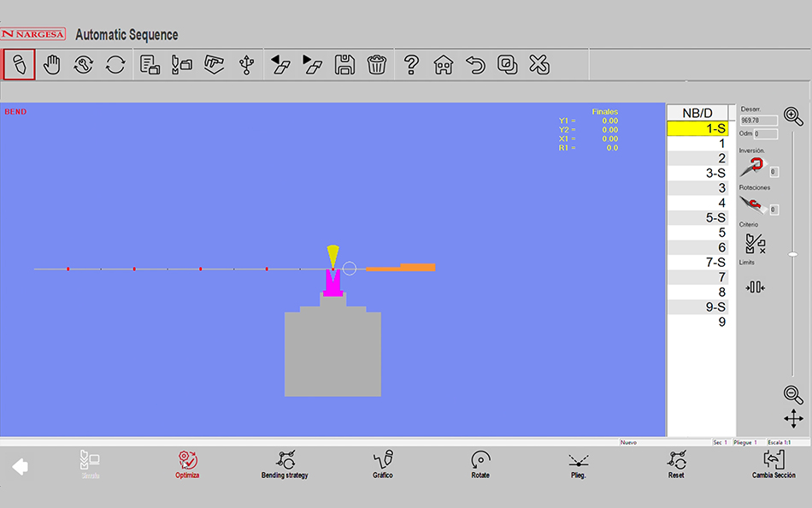
Task: Open Bending strategy
Action: [285, 464]
